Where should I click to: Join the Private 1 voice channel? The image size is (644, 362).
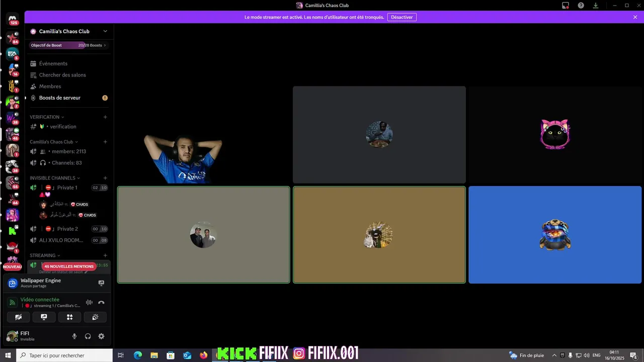pos(69,188)
